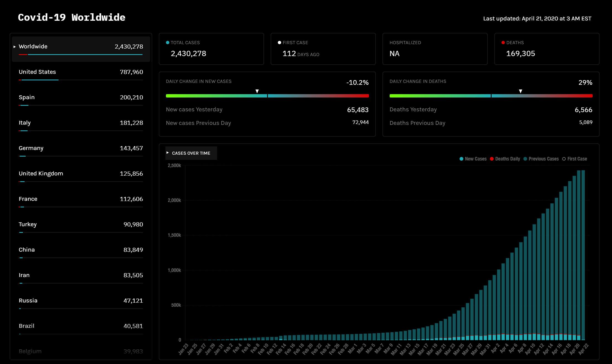
Task: Select the Worldwide row in country list
Action: tap(81, 49)
